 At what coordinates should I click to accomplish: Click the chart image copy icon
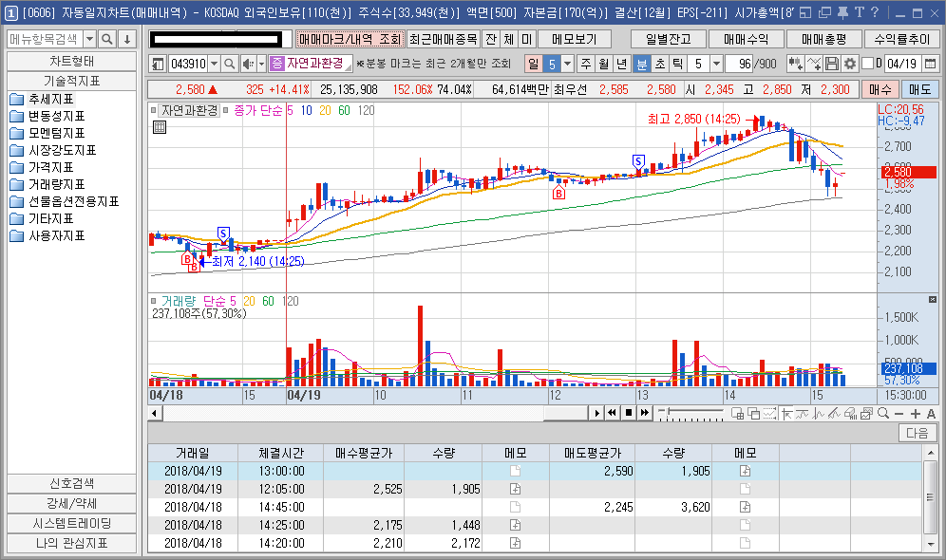pos(867,413)
